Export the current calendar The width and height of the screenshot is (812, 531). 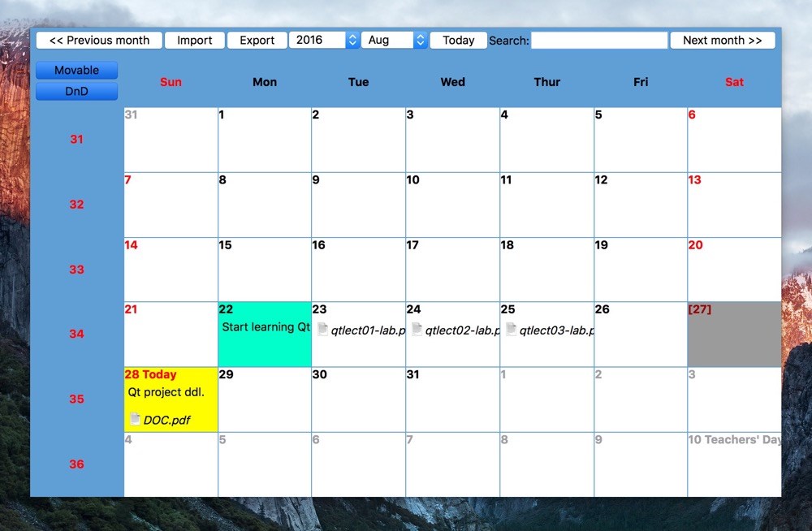click(257, 40)
